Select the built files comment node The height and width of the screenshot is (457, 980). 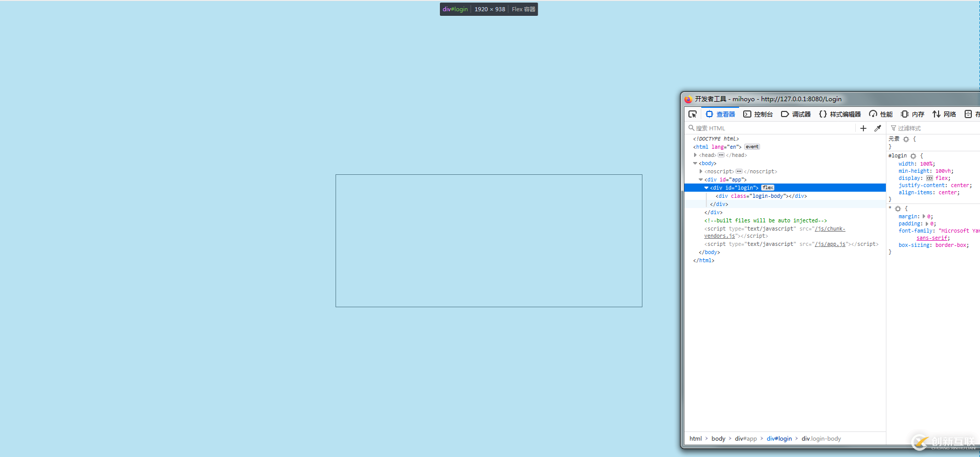pyautogui.click(x=766, y=220)
